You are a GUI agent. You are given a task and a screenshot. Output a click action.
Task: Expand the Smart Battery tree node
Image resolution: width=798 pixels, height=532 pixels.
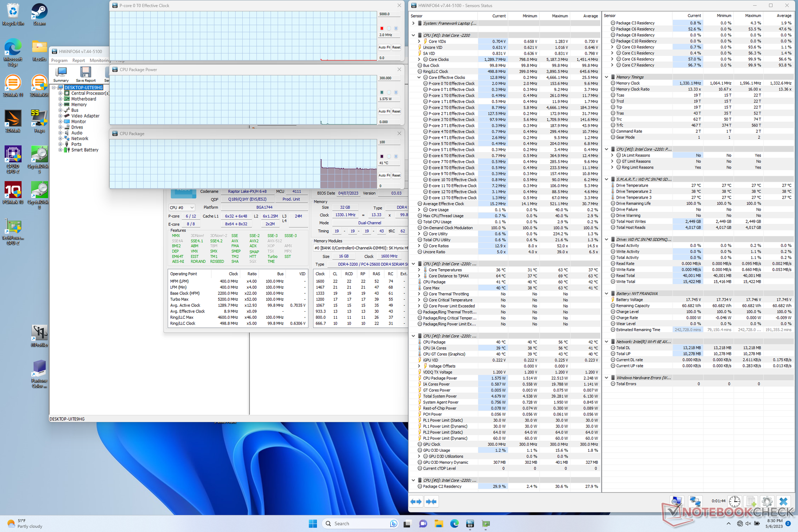coord(60,150)
